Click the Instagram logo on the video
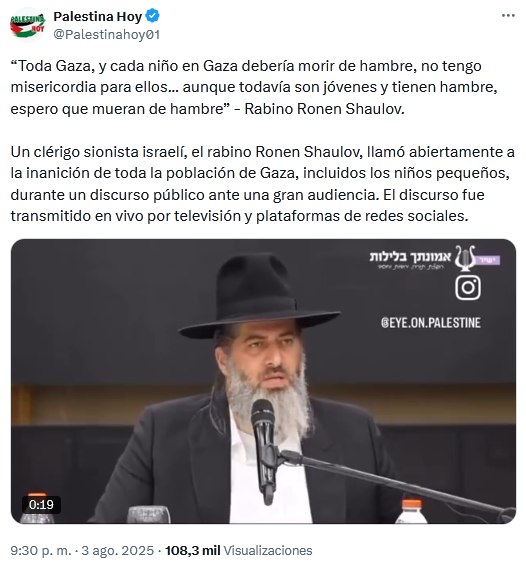 (468, 288)
